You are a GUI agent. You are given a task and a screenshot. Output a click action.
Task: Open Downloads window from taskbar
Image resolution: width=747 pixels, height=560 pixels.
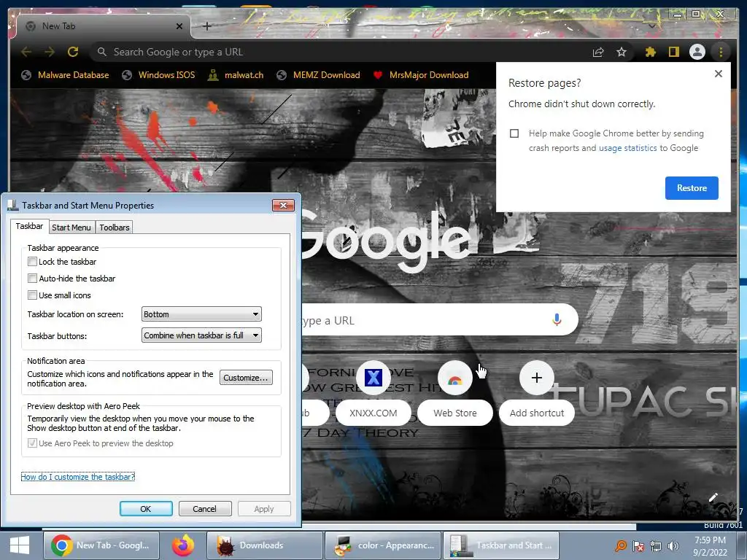tap(265, 545)
